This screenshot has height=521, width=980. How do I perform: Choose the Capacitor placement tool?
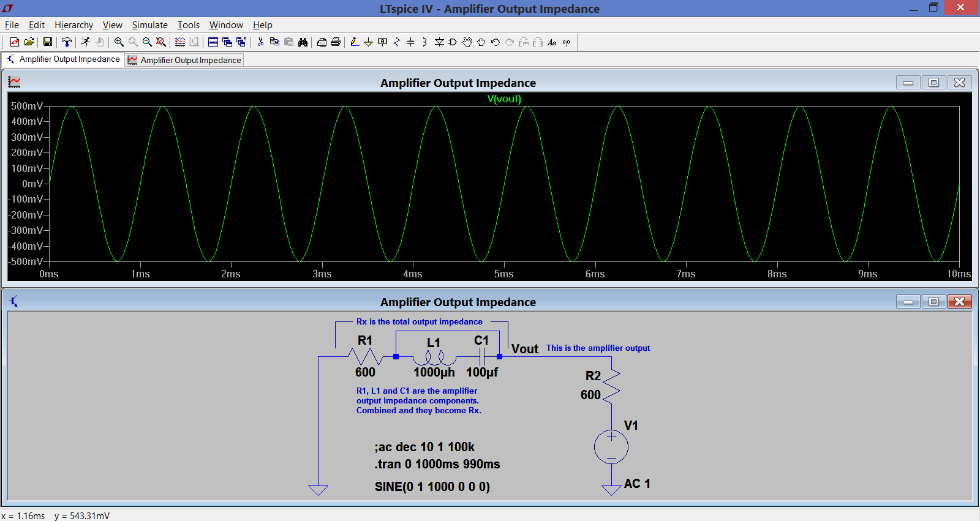(x=410, y=42)
